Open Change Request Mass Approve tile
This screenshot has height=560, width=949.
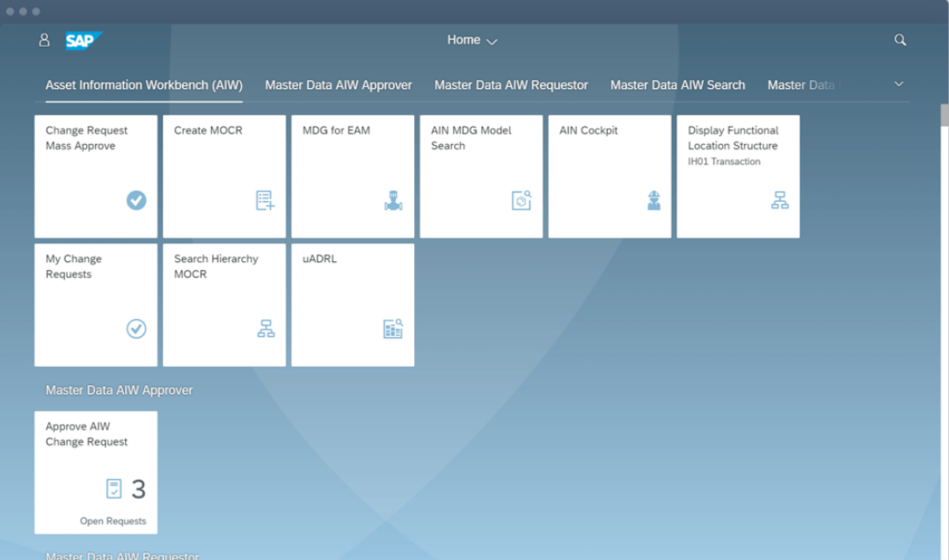(x=96, y=177)
